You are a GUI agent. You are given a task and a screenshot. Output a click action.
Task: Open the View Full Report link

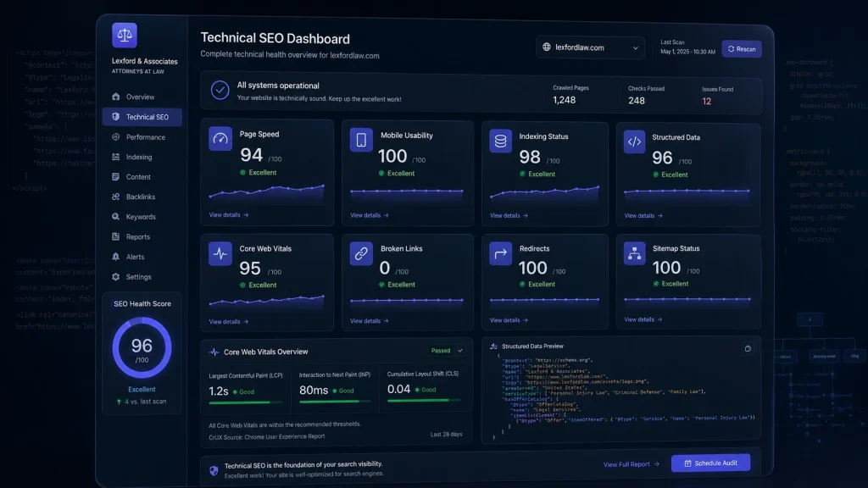631,464
